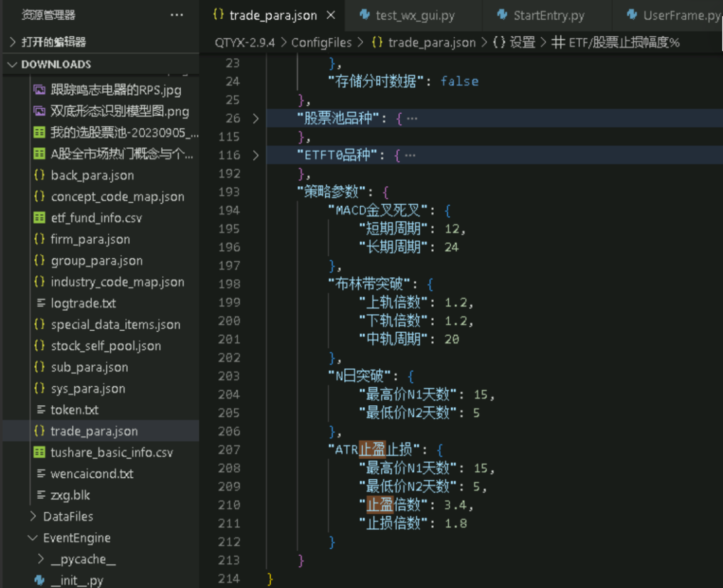Image resolution: width=723 pixels, height=588 pixels.
Task: Expand the 打开的编辑器 section
Action: tap(54, 42)
